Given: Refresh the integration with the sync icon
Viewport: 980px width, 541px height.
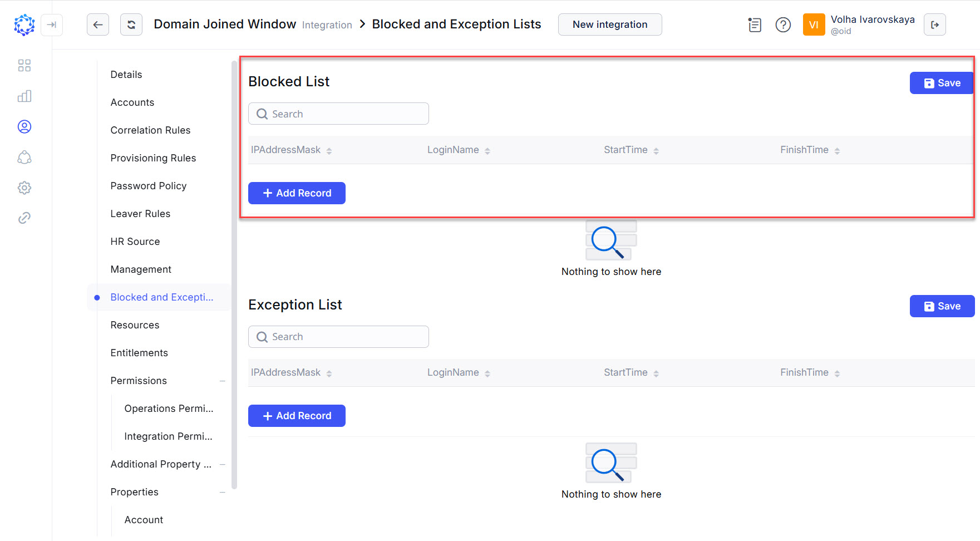Looking at the screenshot, I should pos(131,24).
